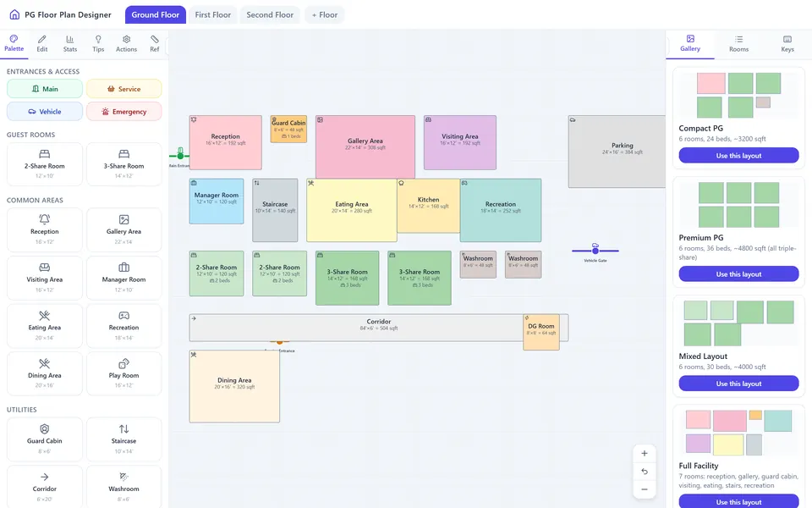Open the Actions tab with gear icon
Viewport: 812px width, 508px height.
click(x=126, y=43)
